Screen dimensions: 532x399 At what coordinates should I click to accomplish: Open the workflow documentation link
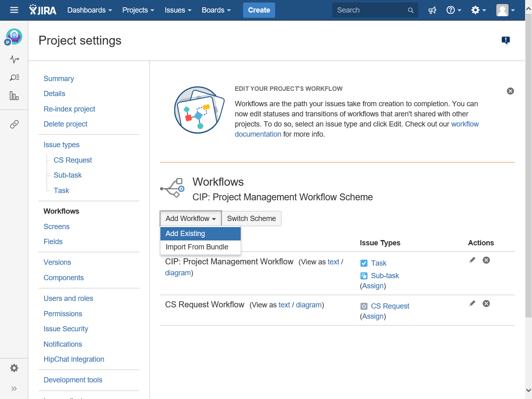tap(465, 124)
